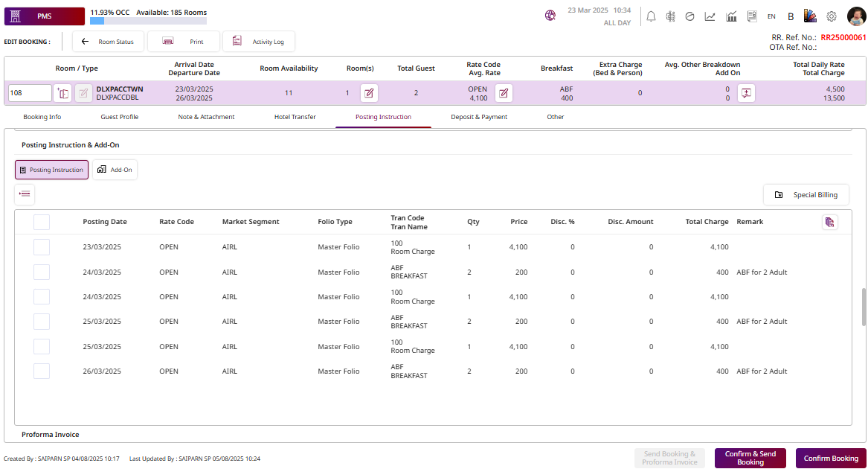This screenshot has height=469, width=868.
Task: Click the edit icon next to Room(s)
Action: (369, 93)
